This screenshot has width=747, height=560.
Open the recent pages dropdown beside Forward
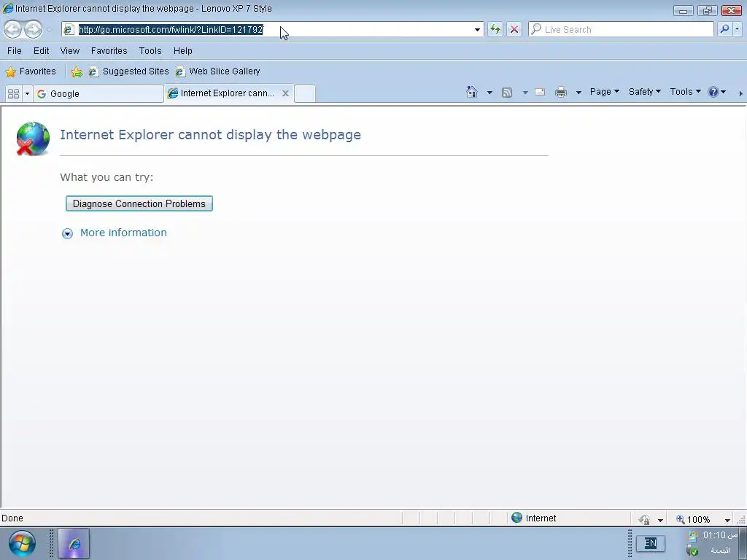click(x=49, y=30)
